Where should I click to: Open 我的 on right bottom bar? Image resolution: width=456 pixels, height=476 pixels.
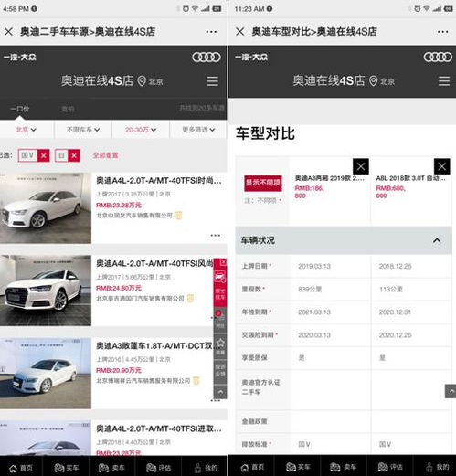[437, 467]
